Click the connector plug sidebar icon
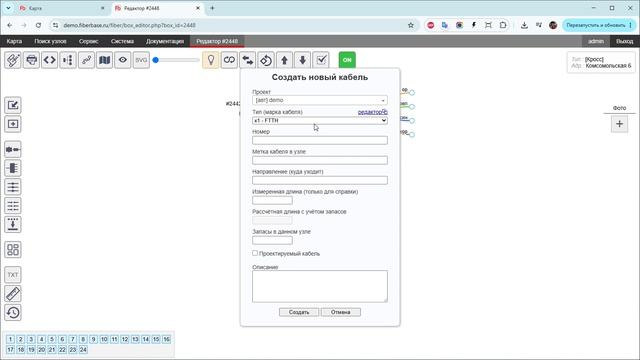 click(x=13, y=149)
